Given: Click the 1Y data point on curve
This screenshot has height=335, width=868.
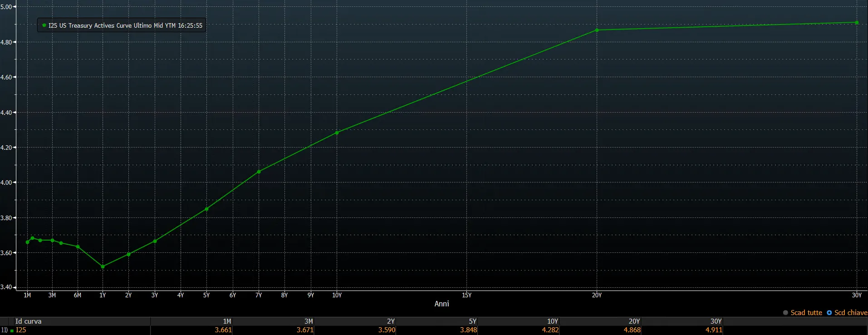Looking at the screenshot, I should pyautogui.click(x=103, y=267).
